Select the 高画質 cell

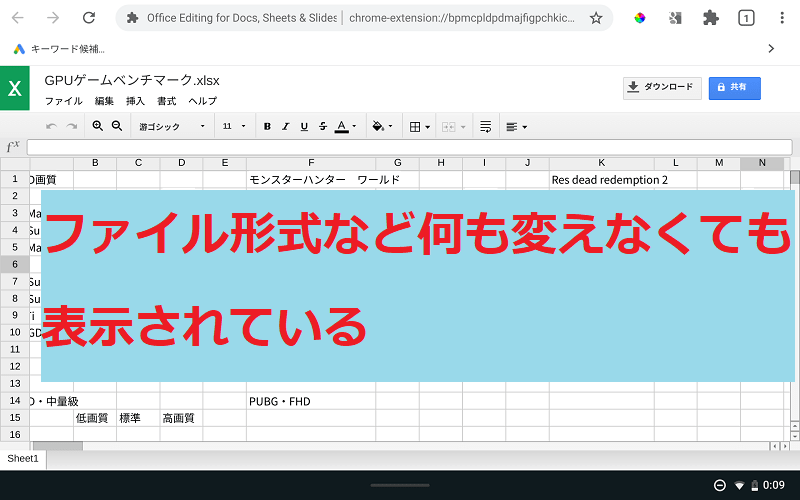pyautogui.click(x=182, y=418)
